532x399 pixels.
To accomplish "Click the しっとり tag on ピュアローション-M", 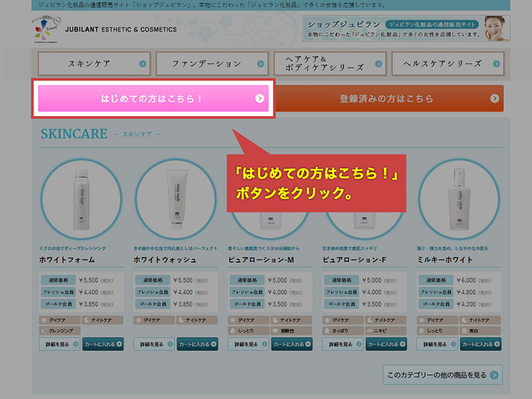I will [x=248, y=331].
